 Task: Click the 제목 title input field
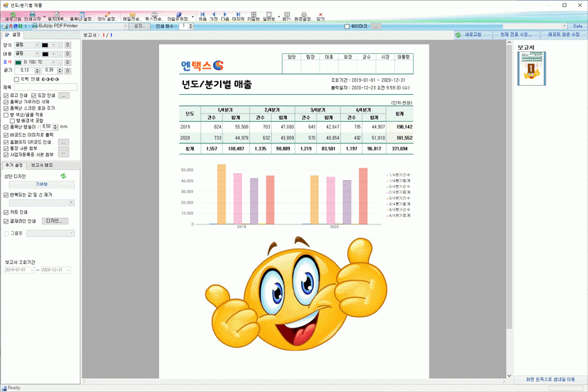click(x=46, y=87)
